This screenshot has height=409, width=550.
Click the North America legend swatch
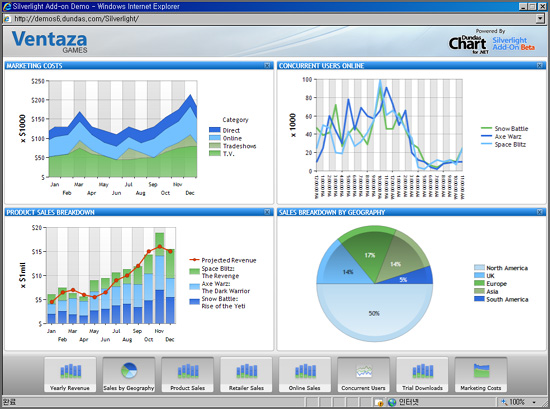click(479, 268)
